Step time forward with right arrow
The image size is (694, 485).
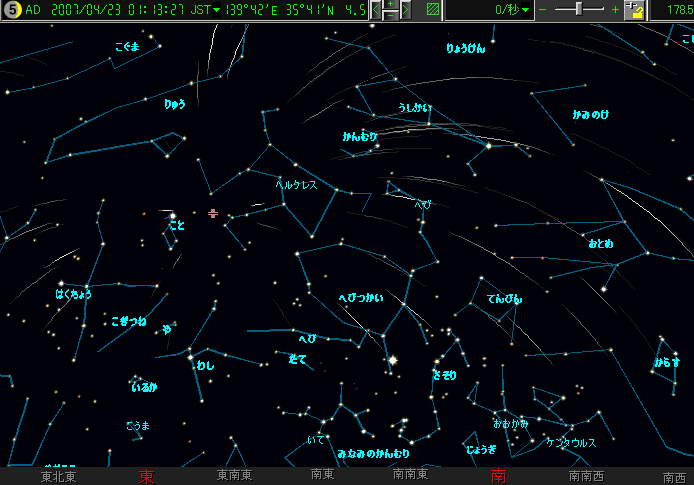tap(406, 10)
